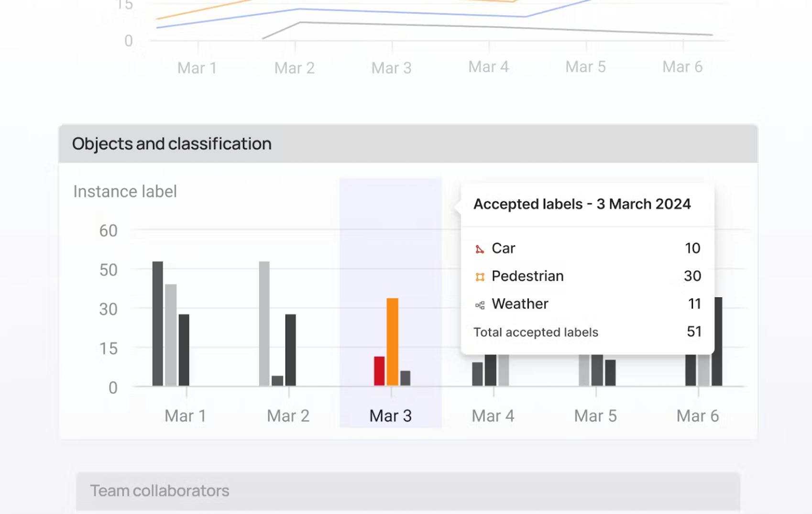This screenshot has height=514, width=812.
Task: Click the Instance label chart title
Action: [x=125, y=192]
